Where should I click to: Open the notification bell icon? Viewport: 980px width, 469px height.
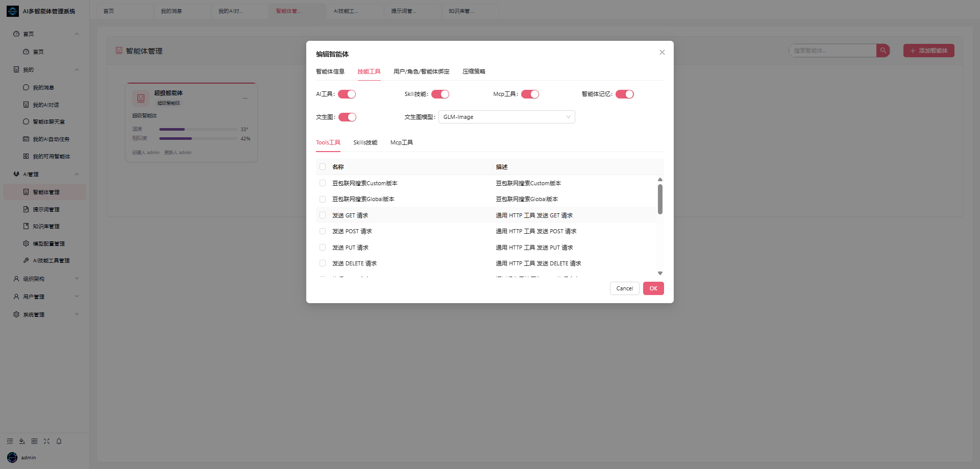click(x=59, y=441)
